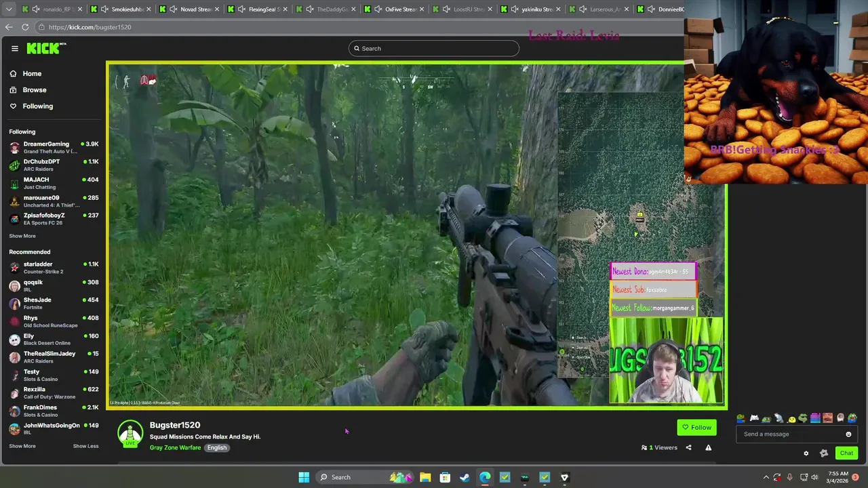
Task: Click the report warning triangle icon
Action: click(x=708, y=447)
